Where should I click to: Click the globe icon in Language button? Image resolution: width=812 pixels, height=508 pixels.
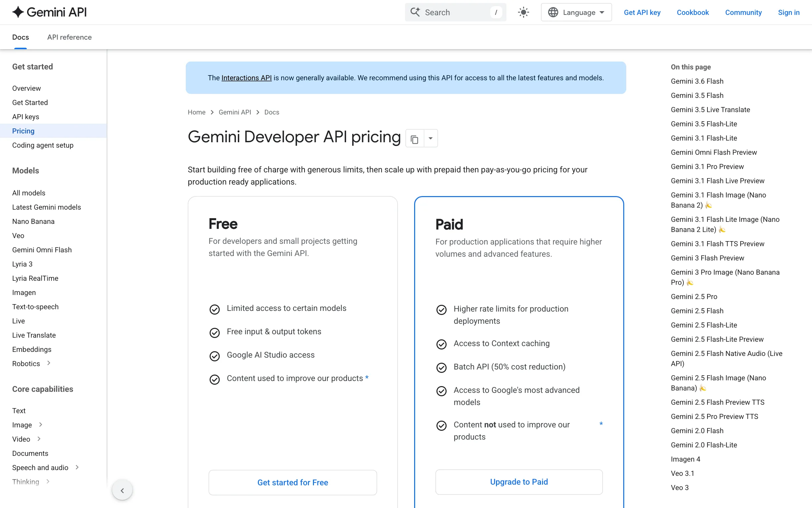tap(553, 13)
